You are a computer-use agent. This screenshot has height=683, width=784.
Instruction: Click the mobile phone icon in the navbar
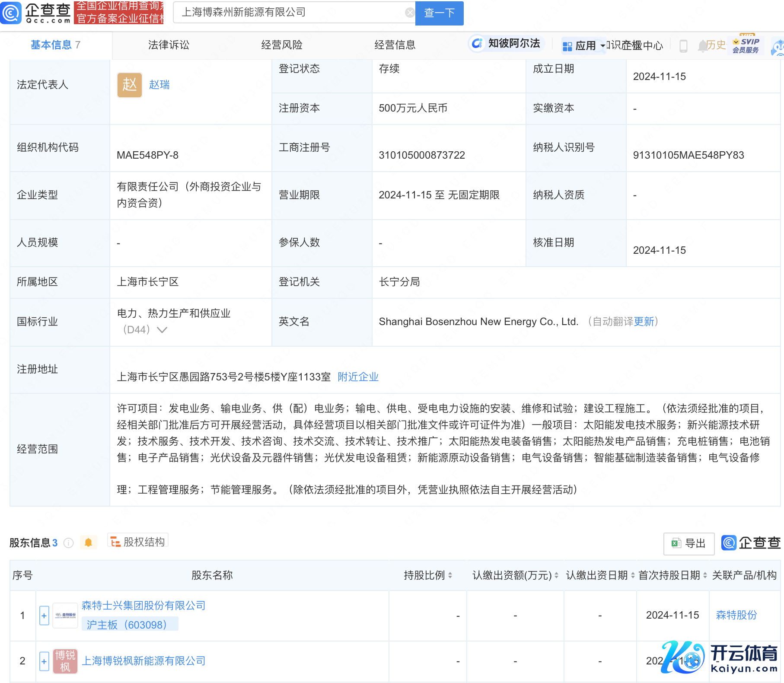[683, 46]
